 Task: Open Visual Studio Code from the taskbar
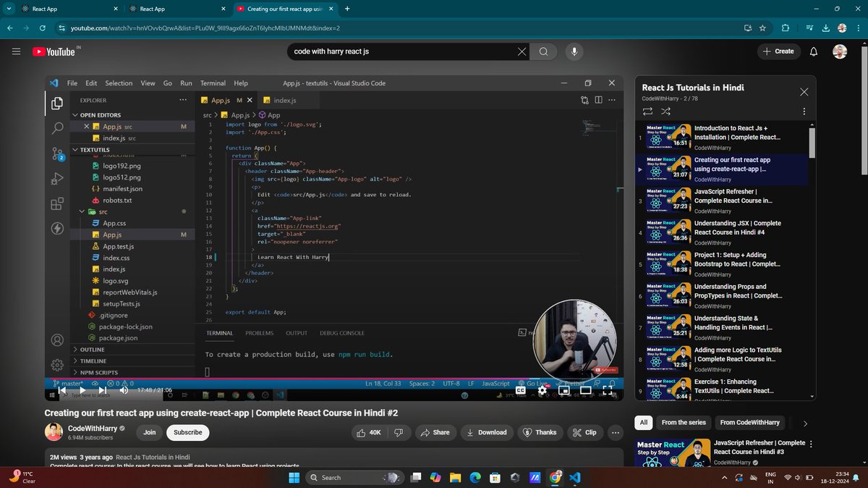tap(574, 478)
